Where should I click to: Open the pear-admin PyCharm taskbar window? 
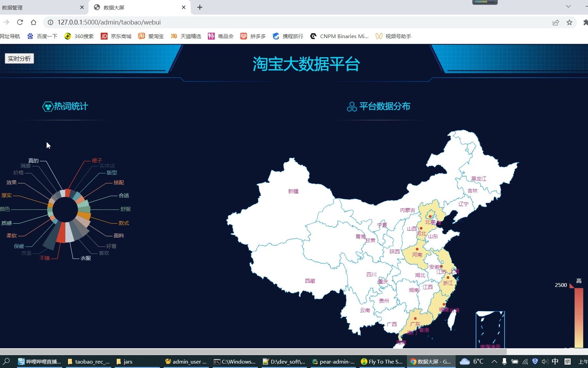[333, 362]
